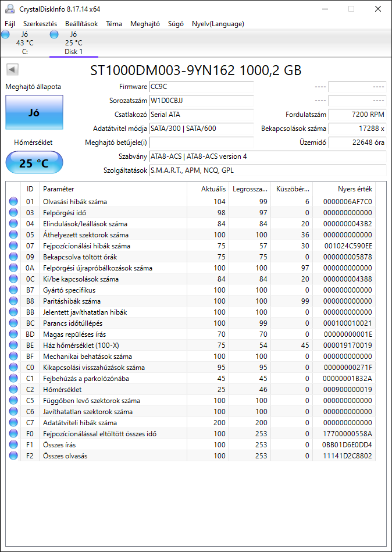The height and width of the screenshot is (552, 392).
Task: Open the Nyelv(Language) menu
Action: coord(218,24)
